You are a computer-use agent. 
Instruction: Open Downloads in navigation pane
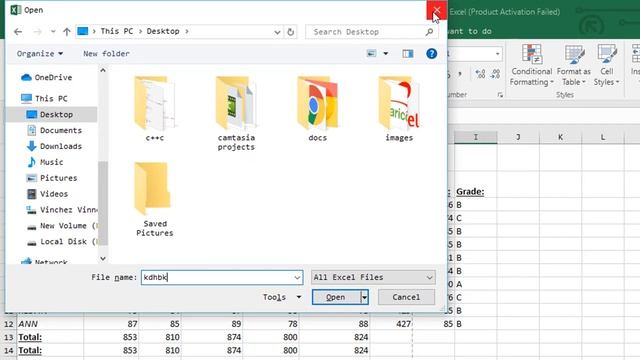(x=54, y=146)
